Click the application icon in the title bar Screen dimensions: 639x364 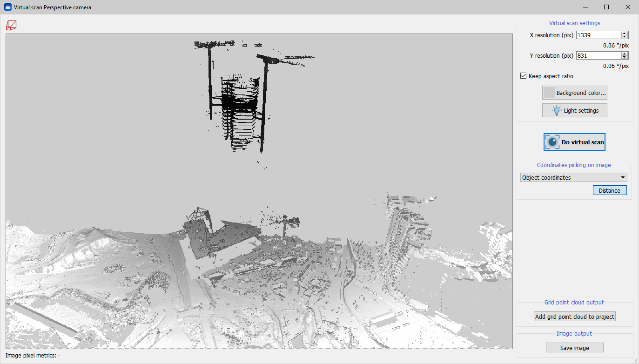coord(7,7)
